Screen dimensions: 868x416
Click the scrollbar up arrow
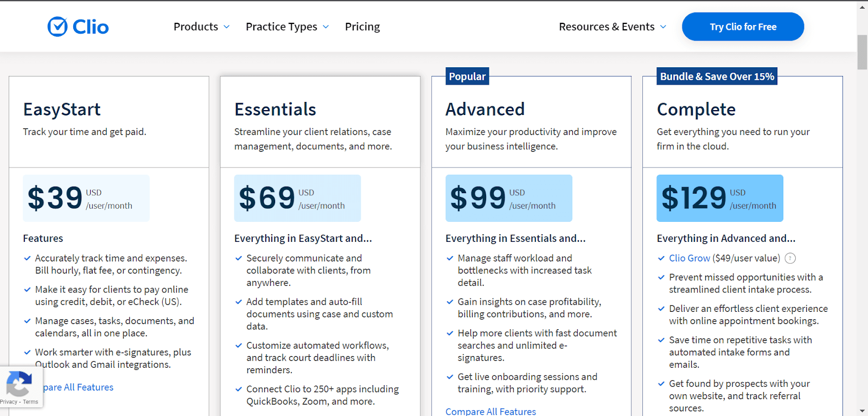pos(861,7)
